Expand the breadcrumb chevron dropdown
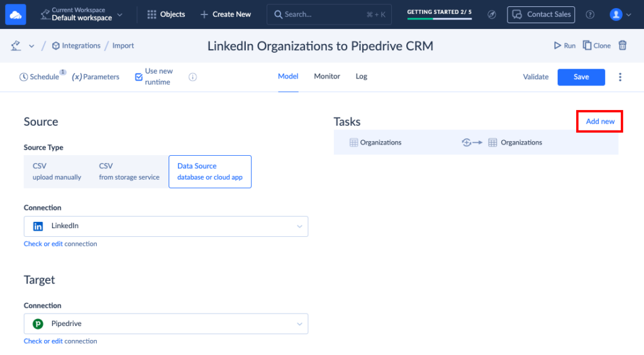The width and height of the screenshot is (644, 355). (31, 46)
